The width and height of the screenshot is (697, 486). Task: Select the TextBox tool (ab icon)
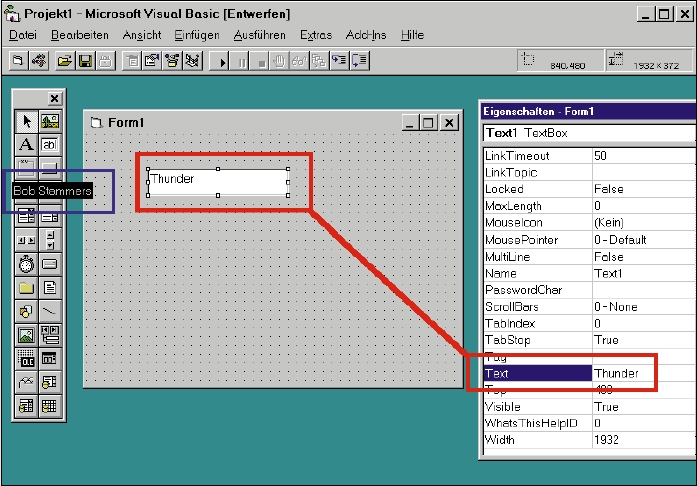click(x=50, y=145)
